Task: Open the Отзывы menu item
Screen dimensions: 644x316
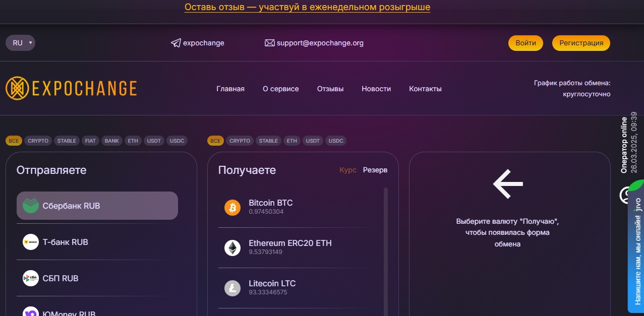Action: coord(330,89)
